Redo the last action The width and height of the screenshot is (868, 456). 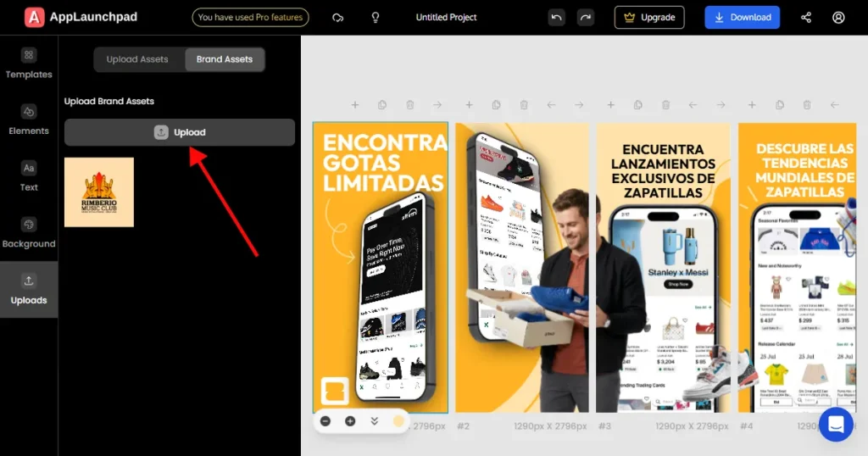585,18
